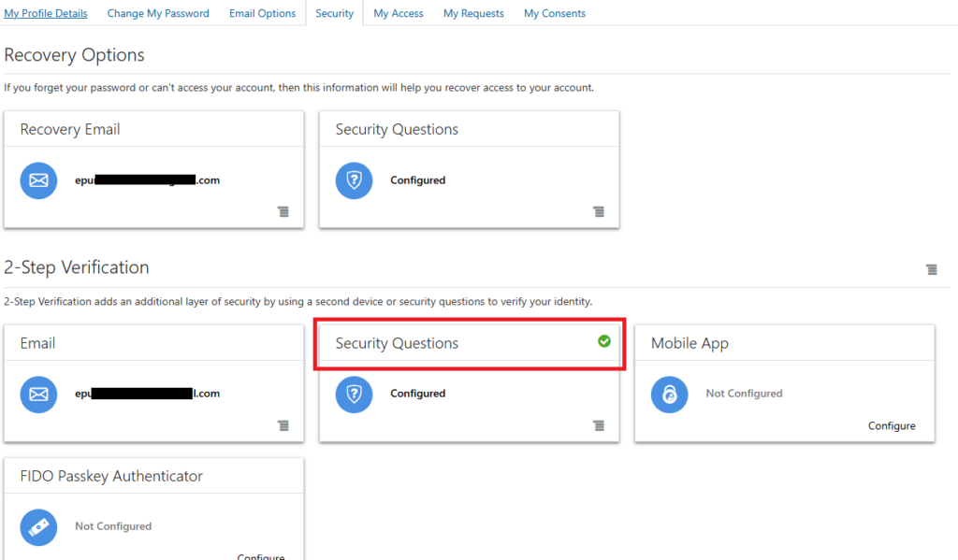
Task: Click the Mobile App lock icon
Action: 670,394
